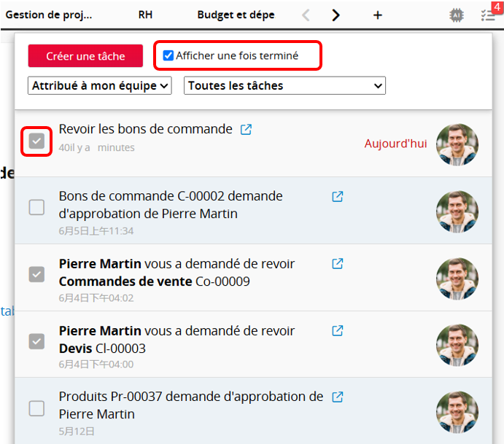Screen dimensions: 504x444
Task: Open the 'Revoir les bons de commande' task title
Action: tap(145, 129)
